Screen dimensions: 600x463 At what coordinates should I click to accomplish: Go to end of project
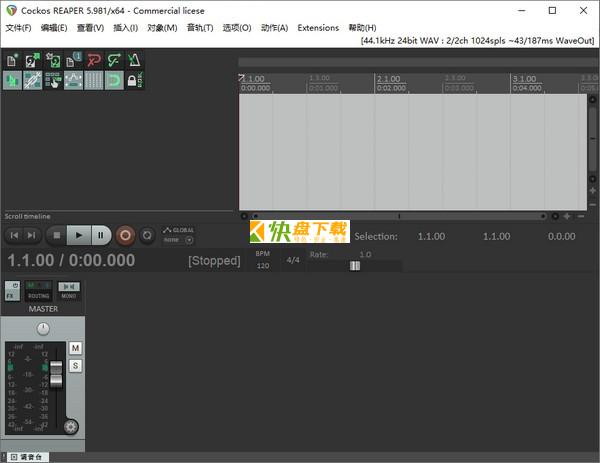[31, 235]
